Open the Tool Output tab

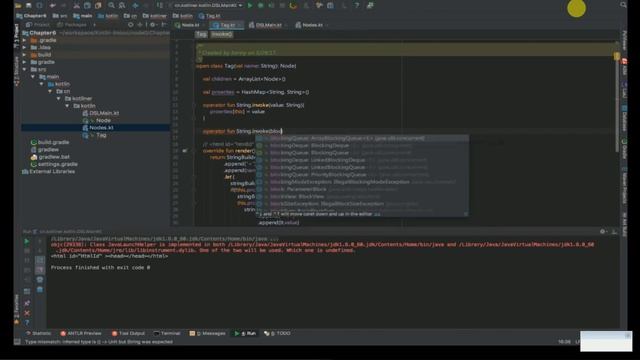coord(129,333)
